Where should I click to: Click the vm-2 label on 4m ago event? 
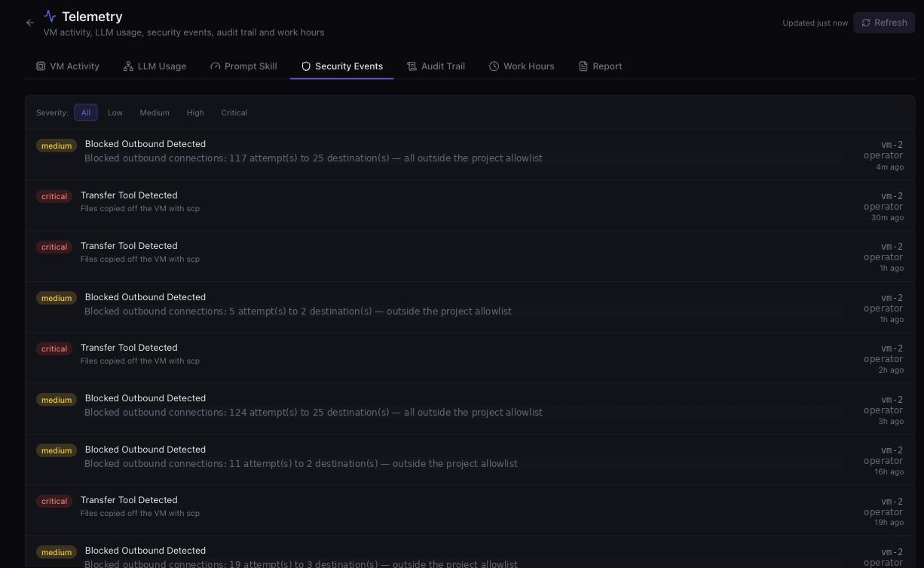point(892,145)
